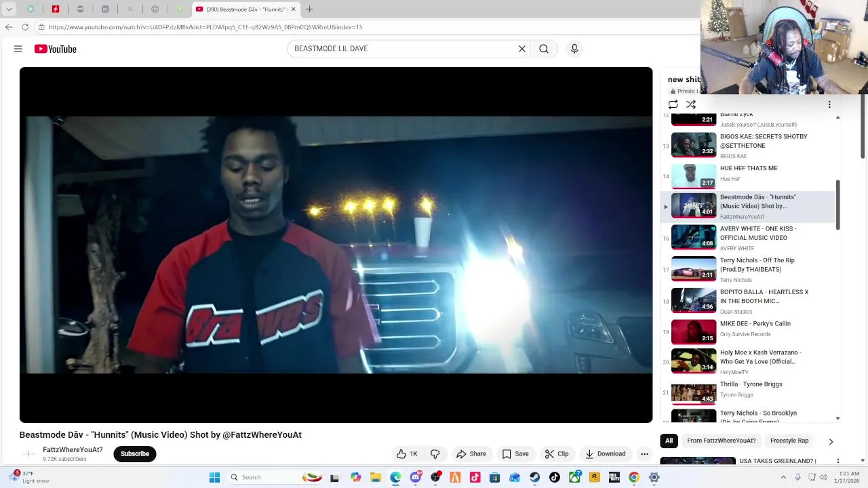Viewport: 868px width, 488px height.
Task: Open a new browser tab
Action: (309, 9)
